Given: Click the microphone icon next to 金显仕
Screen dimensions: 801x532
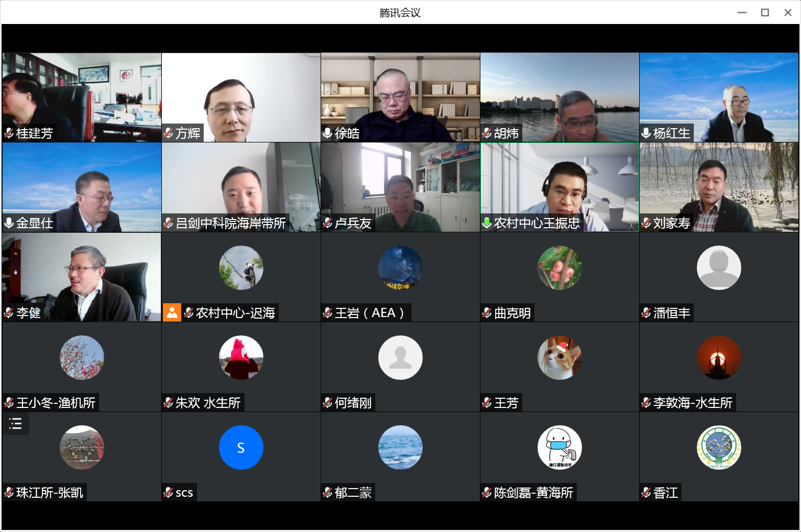Looking at the screenshot, I should pyautogui.click(x=9, y=223).
